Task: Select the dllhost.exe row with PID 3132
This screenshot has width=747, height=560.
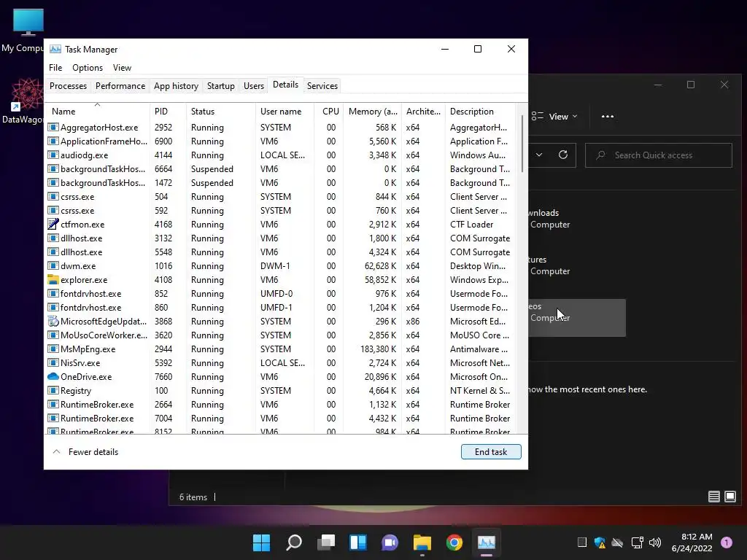Action: tap(281, 238)
